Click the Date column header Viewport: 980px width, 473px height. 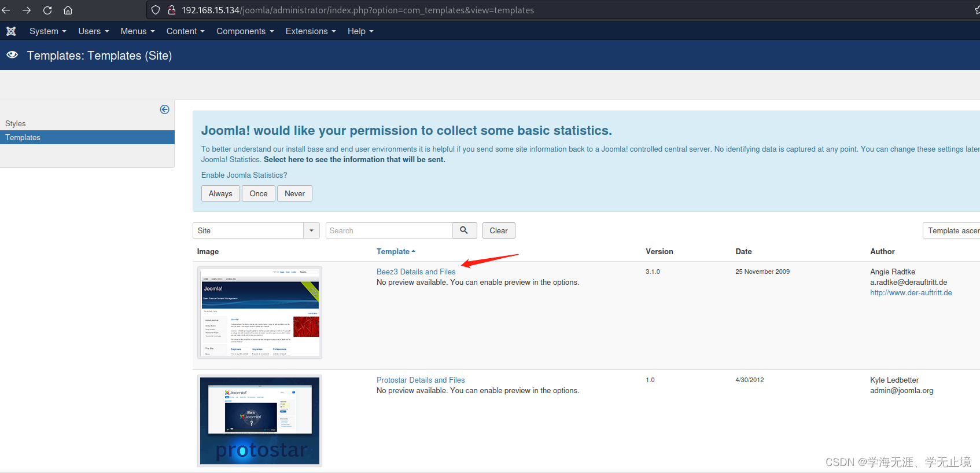743,251
